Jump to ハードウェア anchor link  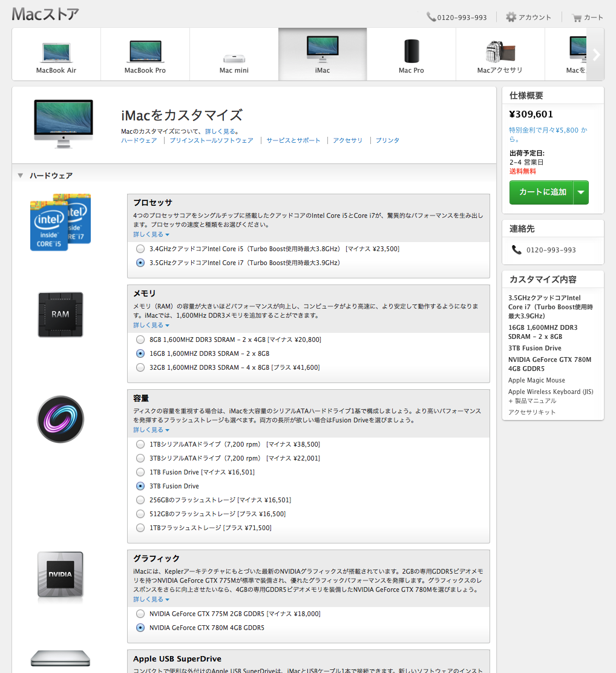(x=139, y=140)
